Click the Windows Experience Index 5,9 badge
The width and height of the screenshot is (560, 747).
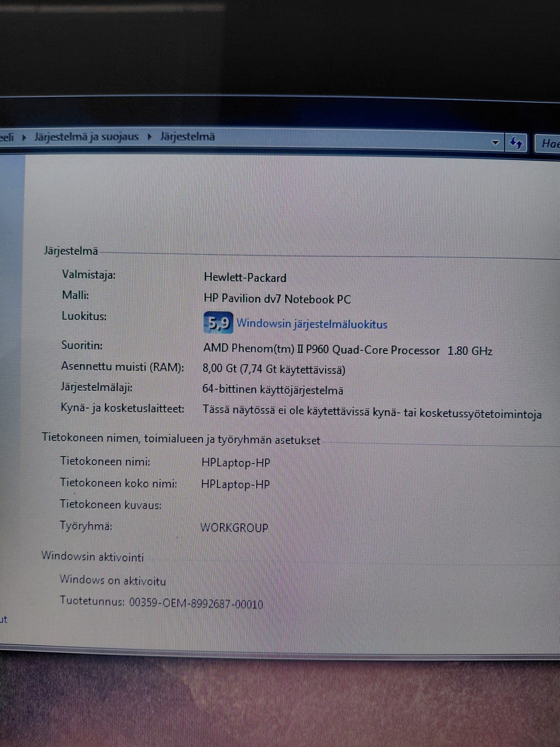pyautogui.click(x=218, y=322)
